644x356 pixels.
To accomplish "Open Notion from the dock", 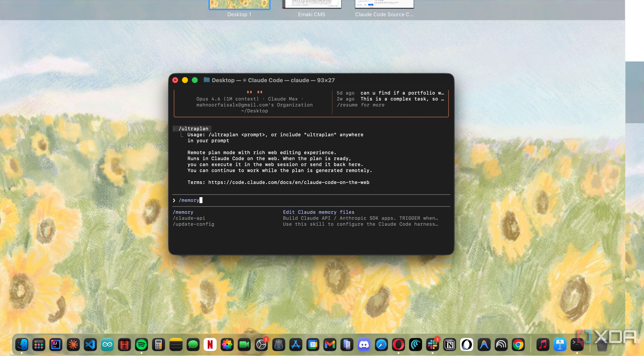I will click(x=450, y=345).
